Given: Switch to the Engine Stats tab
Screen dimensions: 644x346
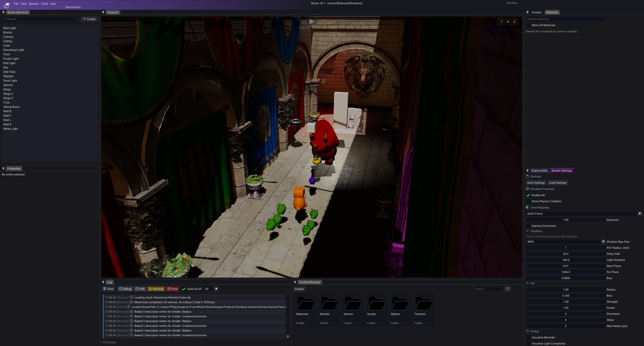Looking at the screenshot, I should pyautogui.click(x=539, y=171).
